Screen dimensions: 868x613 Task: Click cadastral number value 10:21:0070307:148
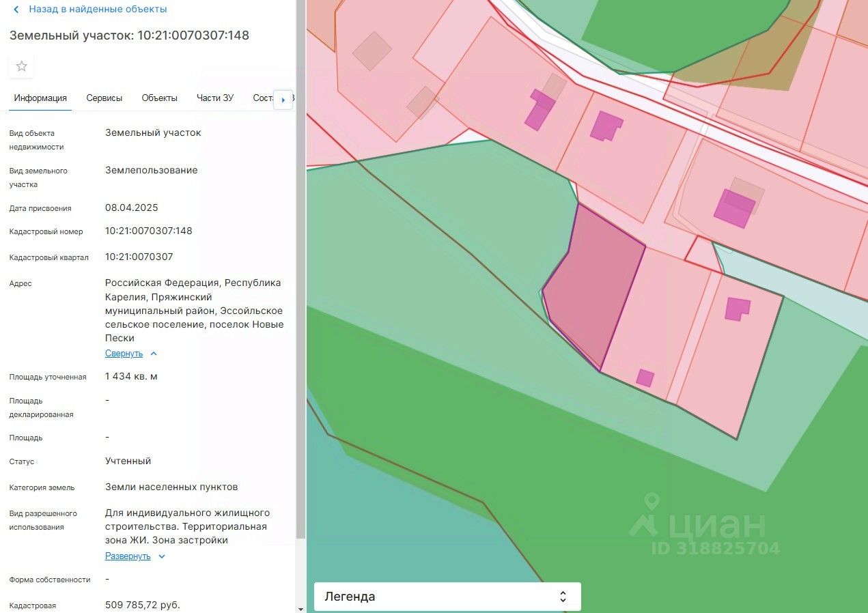pos(149,231)
